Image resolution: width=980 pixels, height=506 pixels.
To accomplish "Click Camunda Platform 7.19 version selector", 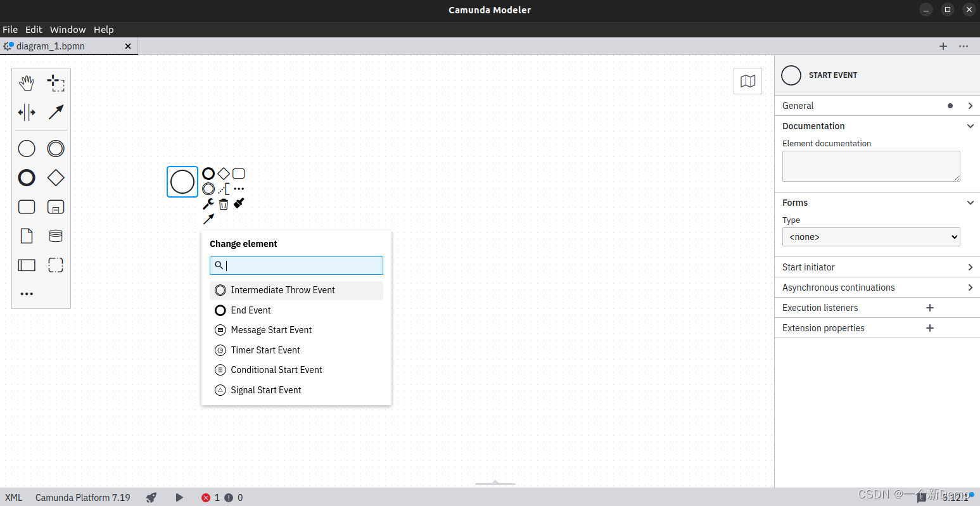I will [83, 498].
